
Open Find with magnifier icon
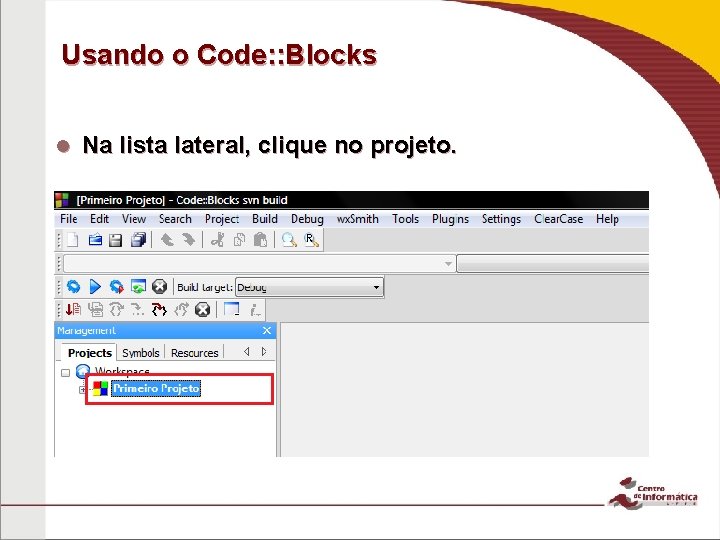(x=289, y=240)
